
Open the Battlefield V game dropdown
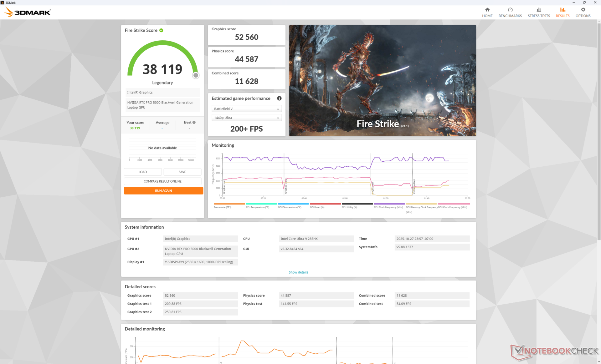246,109
